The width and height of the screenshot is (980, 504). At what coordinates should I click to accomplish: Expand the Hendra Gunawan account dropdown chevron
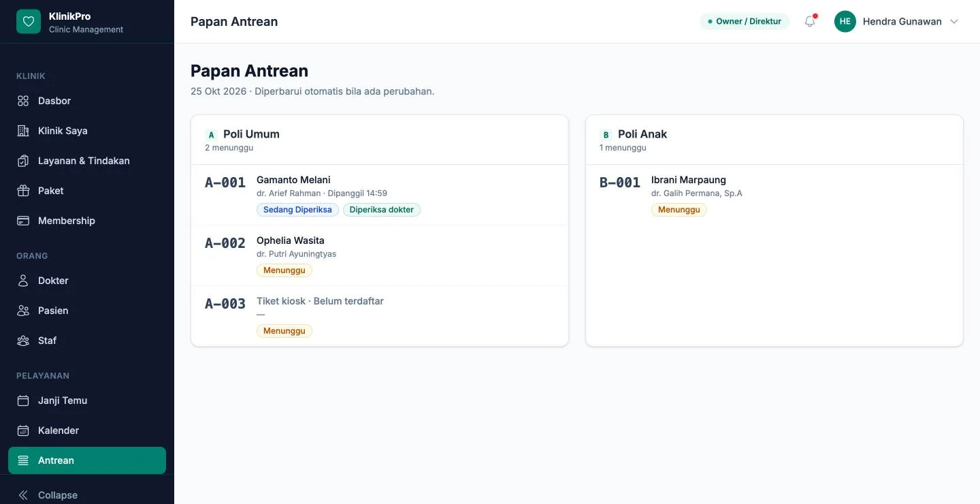point(954,22)
